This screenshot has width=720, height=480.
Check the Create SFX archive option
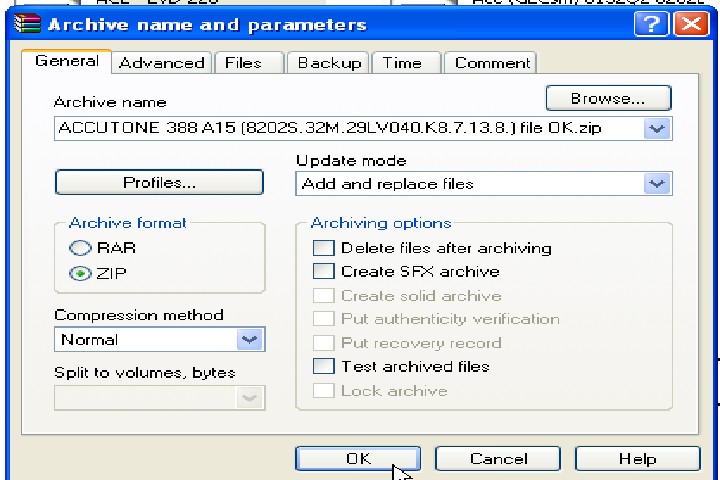pyautogui.click(x=324, y=271)
